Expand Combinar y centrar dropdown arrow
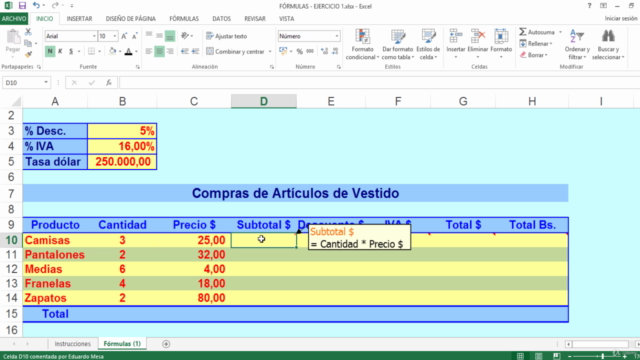640x360 pixels. tap(270, 51)
